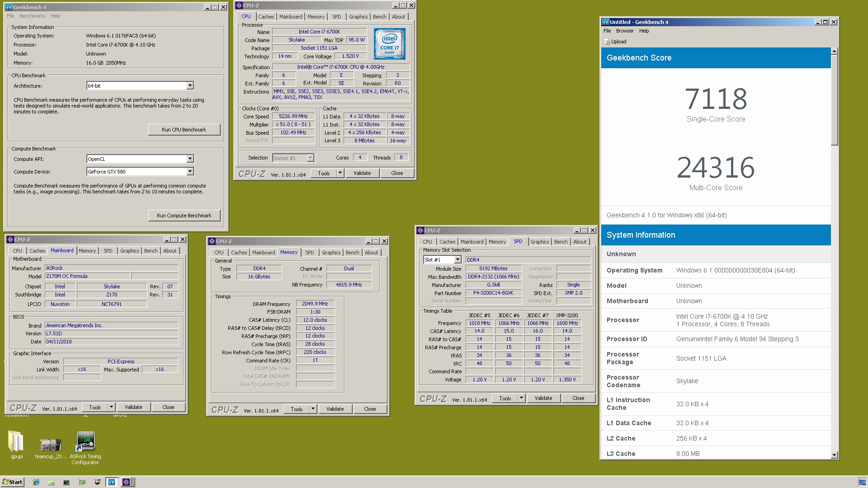Open the gpupi folder on the desktop
The image size is (868, 488).
pos(16,445)
